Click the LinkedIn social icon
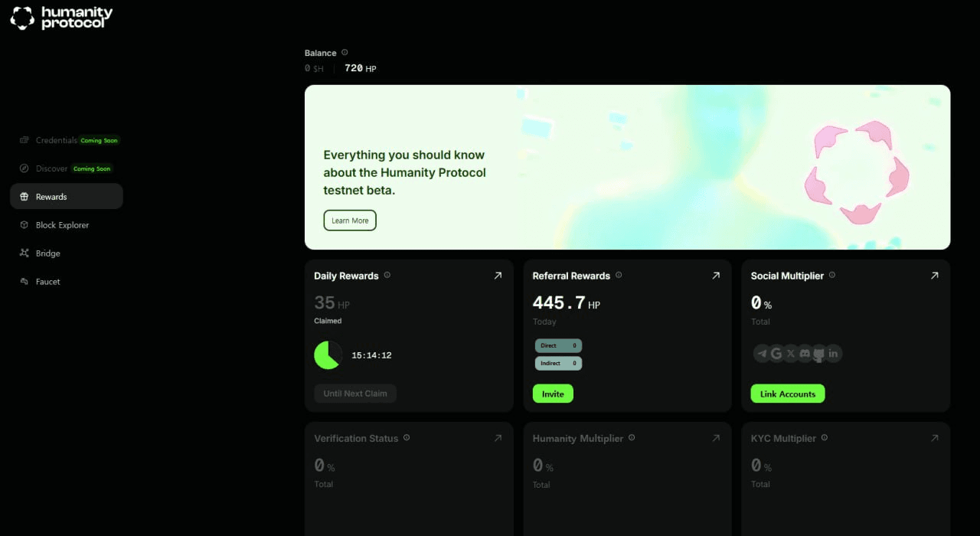The image size is (980, 536). [834, 353]
